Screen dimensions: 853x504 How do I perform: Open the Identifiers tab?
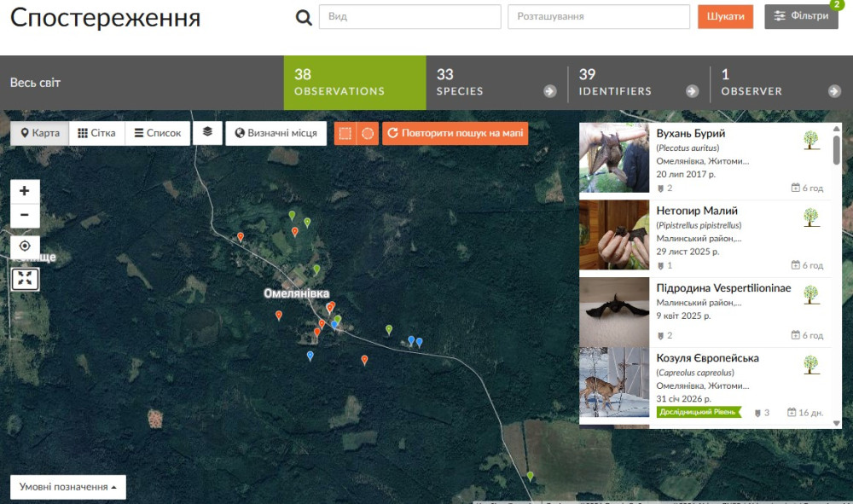click(639, 83)
